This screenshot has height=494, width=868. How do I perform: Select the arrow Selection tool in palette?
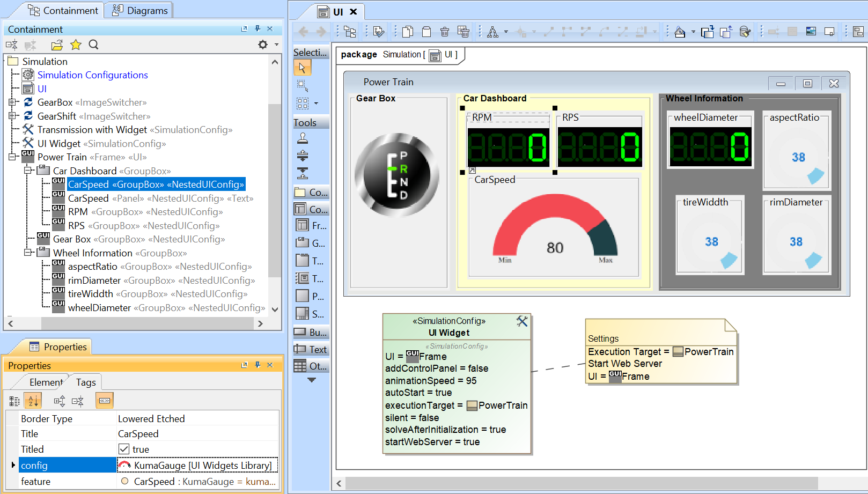[x=302, y=68]
